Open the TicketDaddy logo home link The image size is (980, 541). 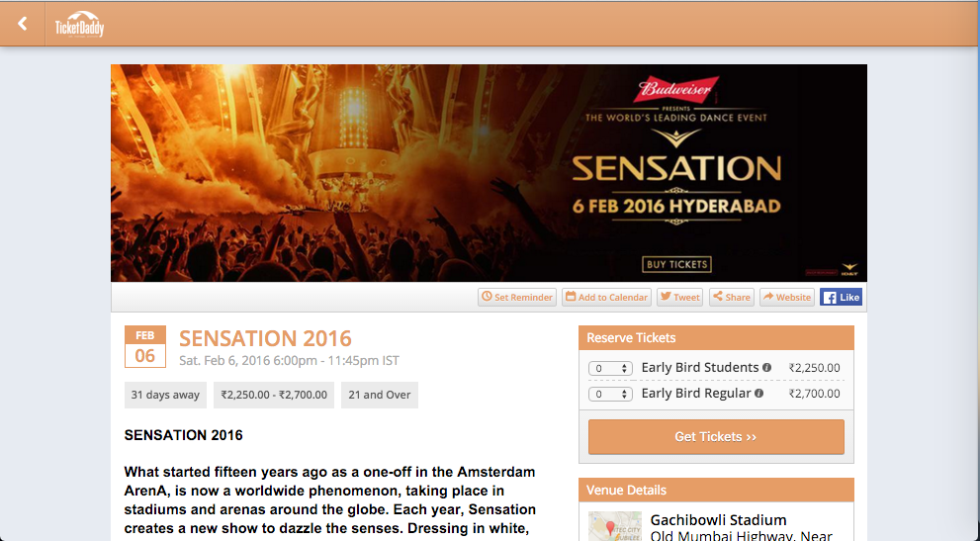click(x=79, y=25)
